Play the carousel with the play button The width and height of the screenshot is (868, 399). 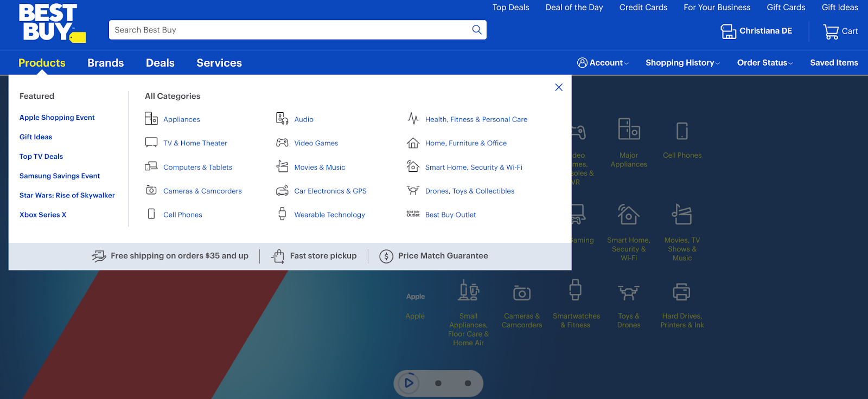click(x=409, y=383)
